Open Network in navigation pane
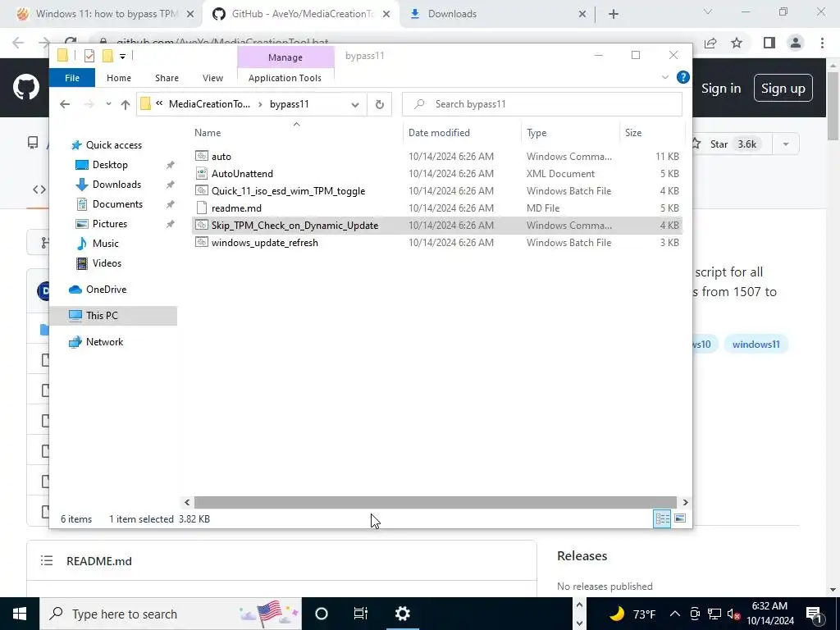This screenshot has width=840, height=630. point(104,342)
